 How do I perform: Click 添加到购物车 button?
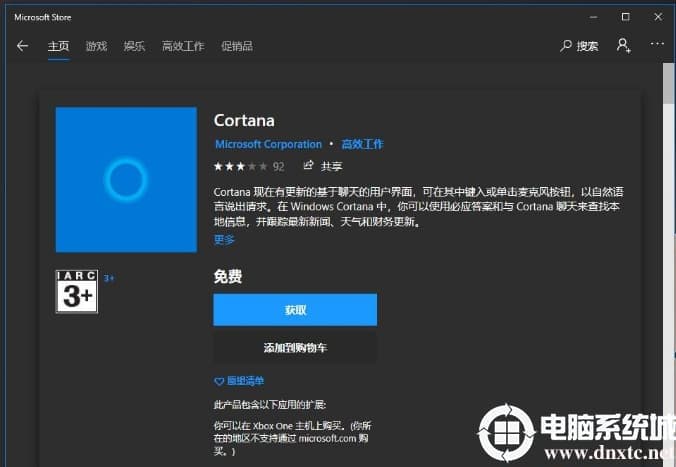[x=295, y=348]
